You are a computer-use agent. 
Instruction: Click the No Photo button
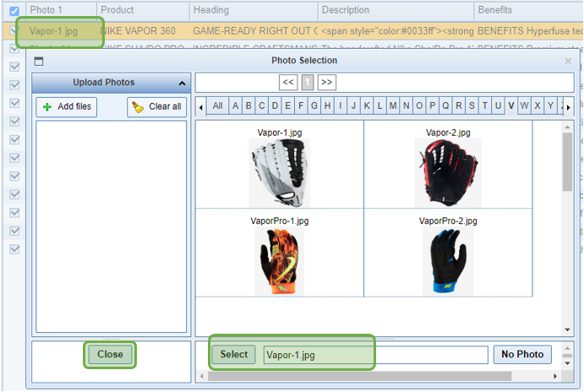tap(523, 355)
